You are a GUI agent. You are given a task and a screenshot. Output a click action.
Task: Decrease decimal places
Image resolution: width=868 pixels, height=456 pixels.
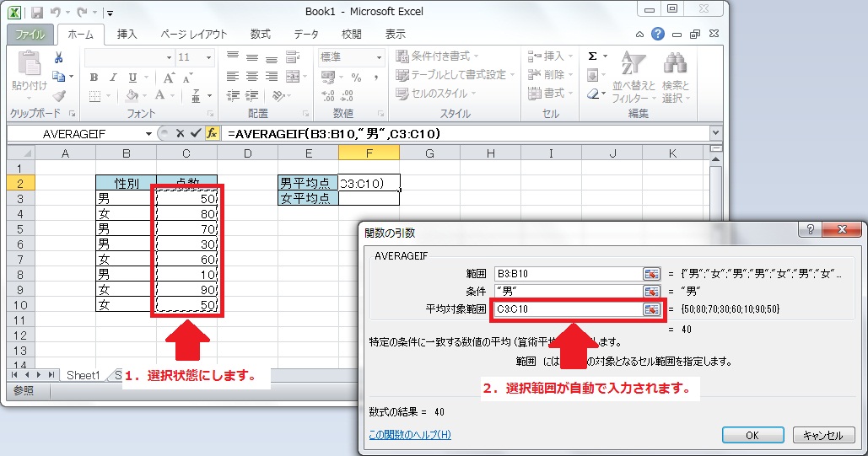[x=347, y=96]
